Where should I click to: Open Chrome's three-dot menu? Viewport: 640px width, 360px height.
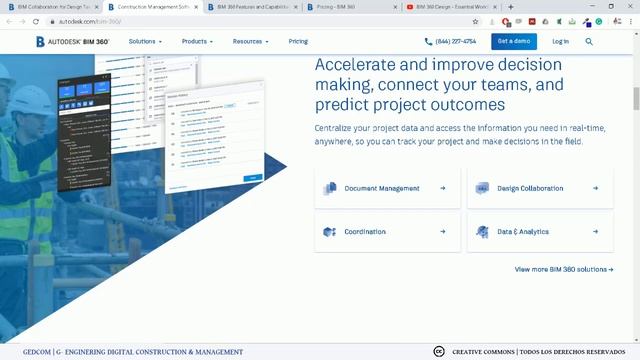pyautogui.click(x=631, y=22)
